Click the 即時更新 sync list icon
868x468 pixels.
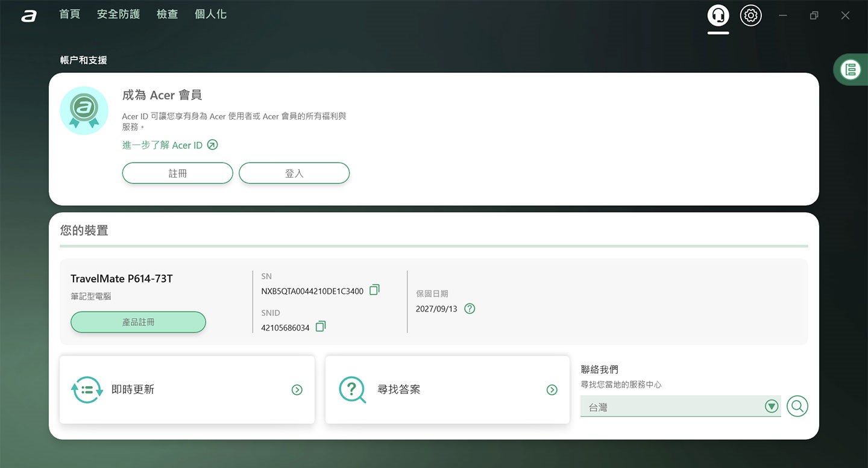[x=87, y=390]
